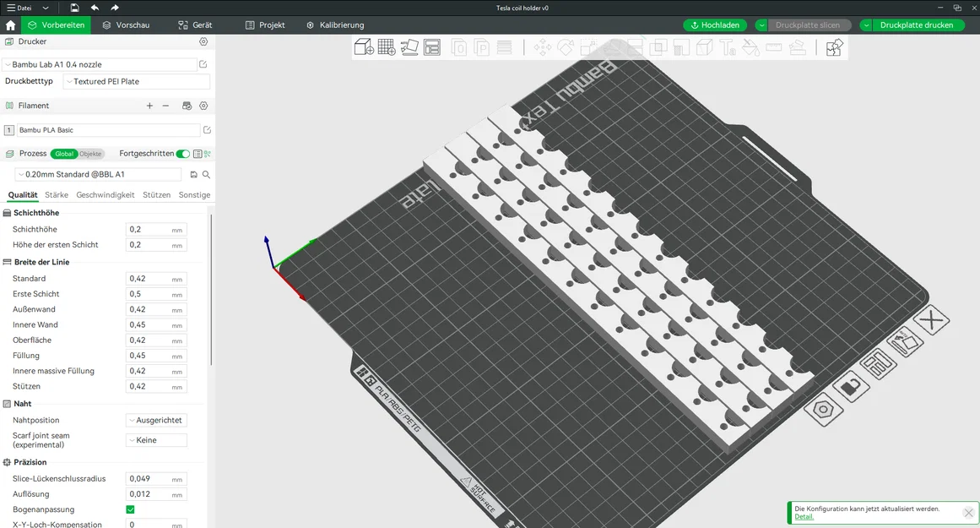
Task: Click the AMS filament sync icon
Action: [x=187, y=106]
